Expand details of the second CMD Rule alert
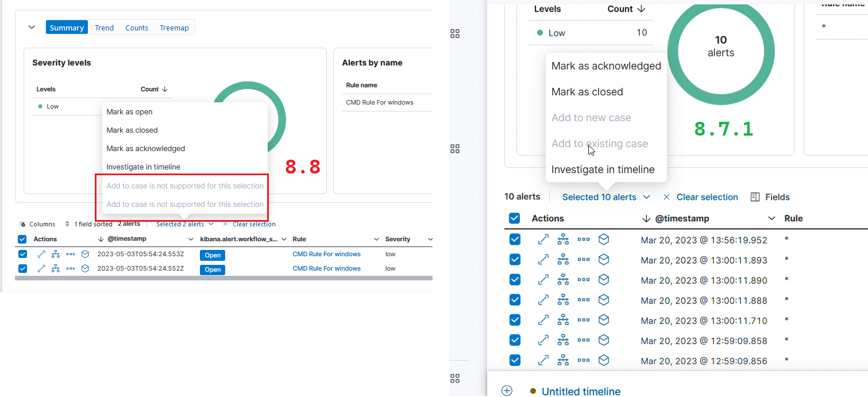868x397 pixels. point(41,268)
